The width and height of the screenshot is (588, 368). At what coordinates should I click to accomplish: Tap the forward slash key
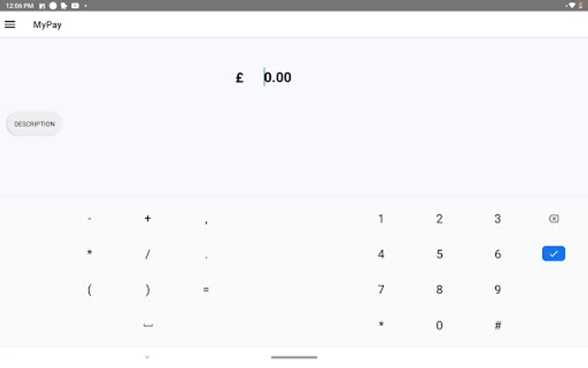(148, 254)
